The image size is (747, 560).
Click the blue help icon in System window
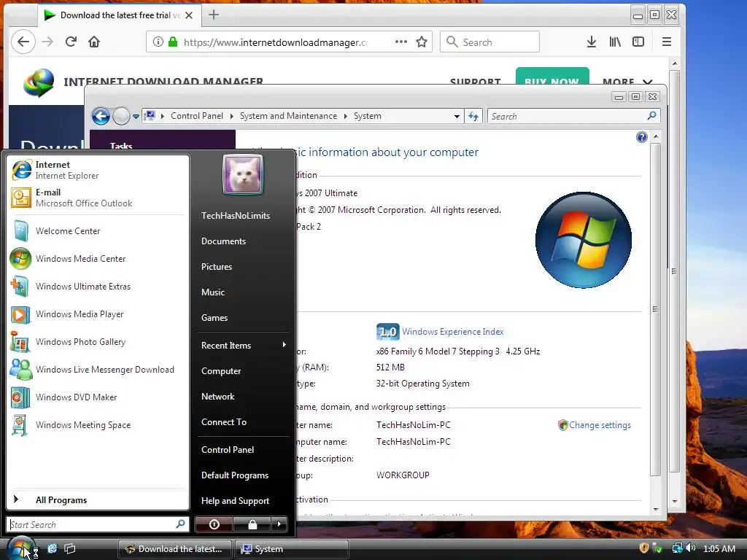point(642,137)
